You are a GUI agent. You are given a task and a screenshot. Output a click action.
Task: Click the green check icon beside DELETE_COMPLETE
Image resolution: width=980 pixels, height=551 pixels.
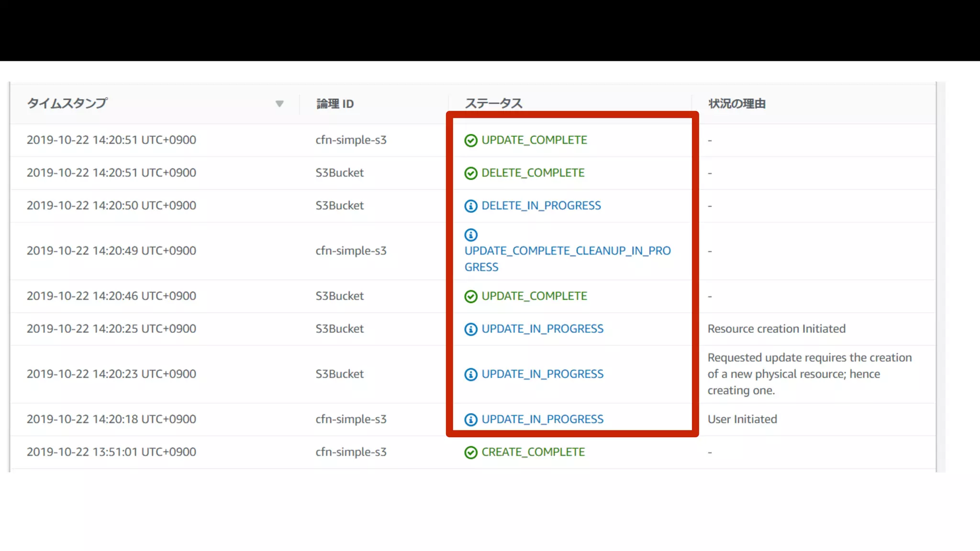[x=471, y=173]
